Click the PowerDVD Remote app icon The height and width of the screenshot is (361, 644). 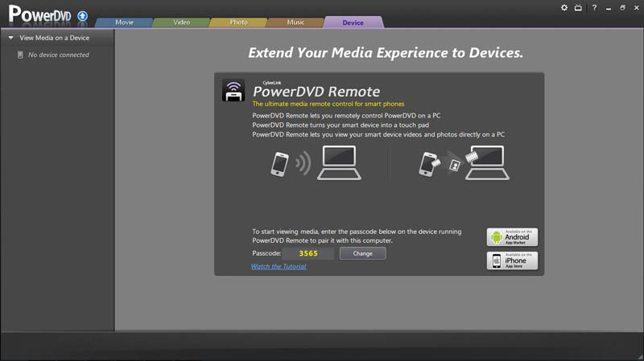tap(233, 90)
